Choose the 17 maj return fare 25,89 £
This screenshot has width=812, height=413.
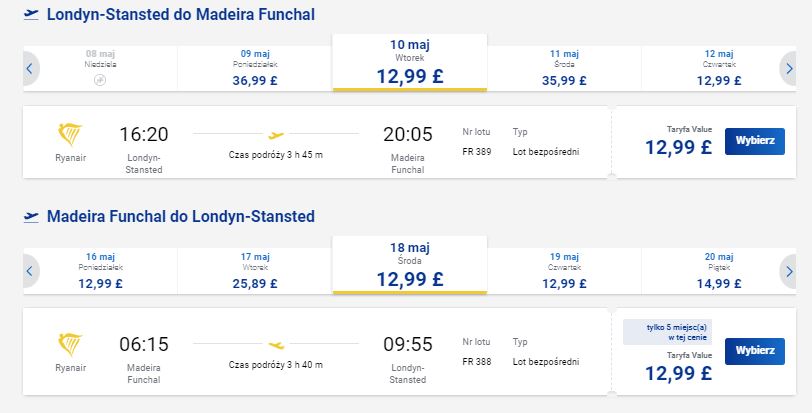pyautogui.click(x=255, y=271)
